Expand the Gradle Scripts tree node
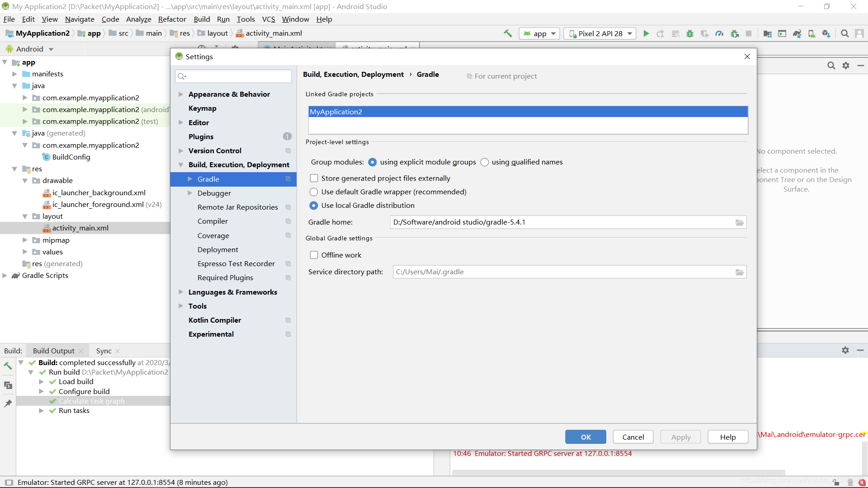 (x=5, y=276)
